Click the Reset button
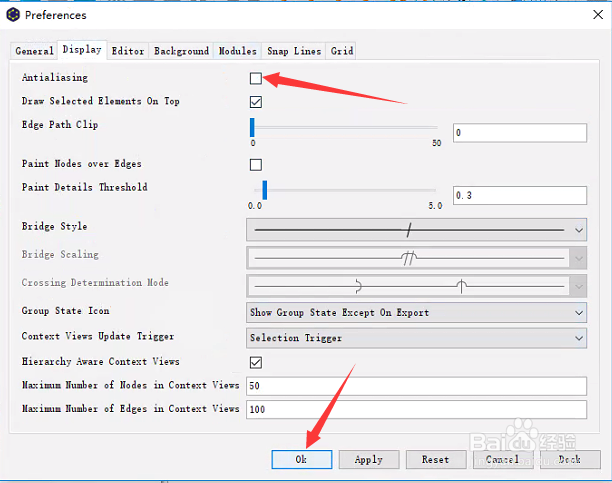612x483 pixels. 436,459
